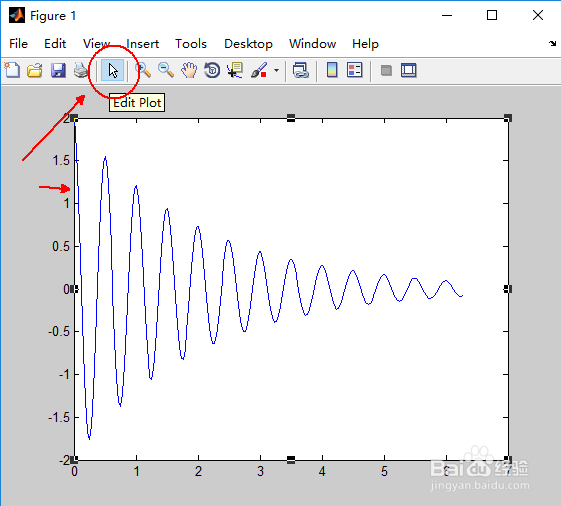The width and height of the screenshot is (561, 506).
Task: Open the Edit menu
Action: [x=55, y=44]
